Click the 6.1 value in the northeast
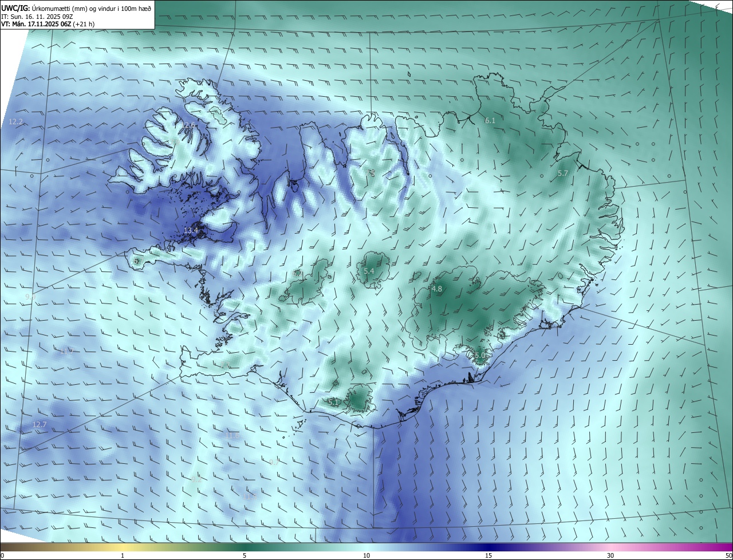This screenshot has width=733, height=560. click(490, 121)
